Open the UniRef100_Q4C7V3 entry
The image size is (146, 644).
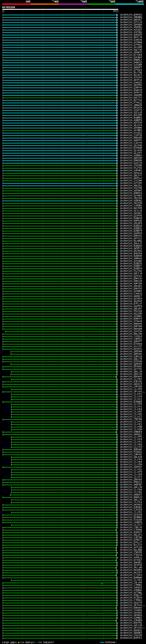pos(131,98)
